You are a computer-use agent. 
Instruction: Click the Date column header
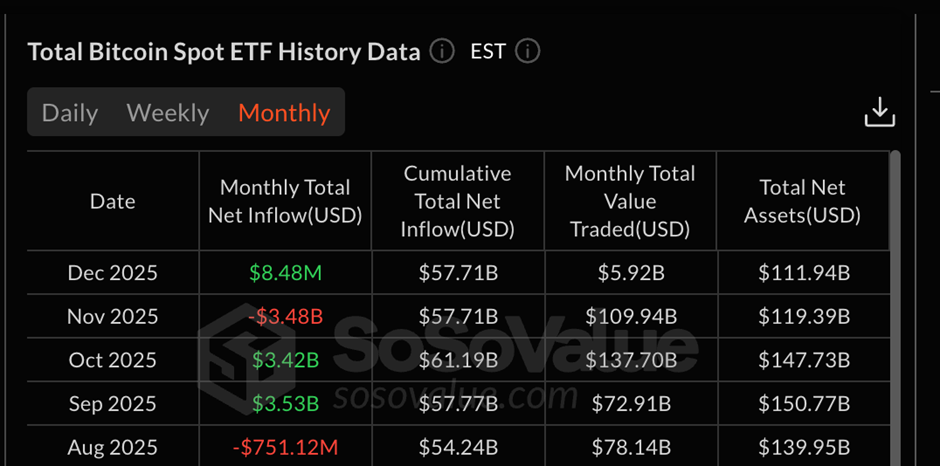(113, 201)
